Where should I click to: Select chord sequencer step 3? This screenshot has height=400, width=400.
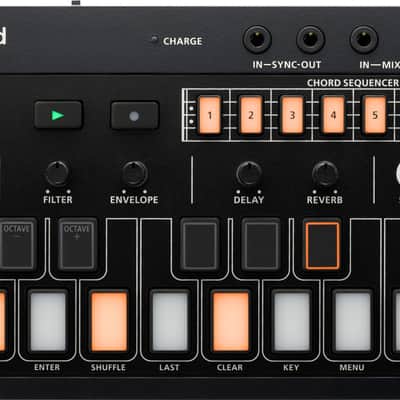click(x=292, y=115)
